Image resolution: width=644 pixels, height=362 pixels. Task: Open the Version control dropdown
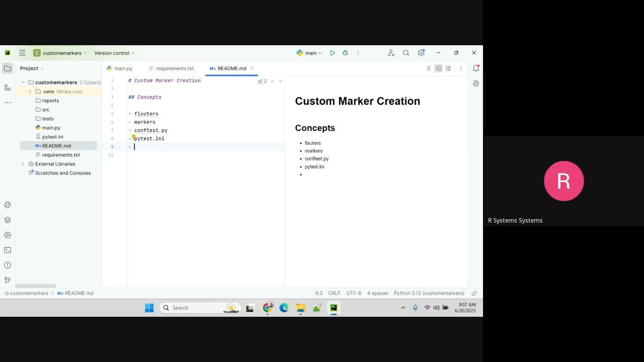point(115,53)
